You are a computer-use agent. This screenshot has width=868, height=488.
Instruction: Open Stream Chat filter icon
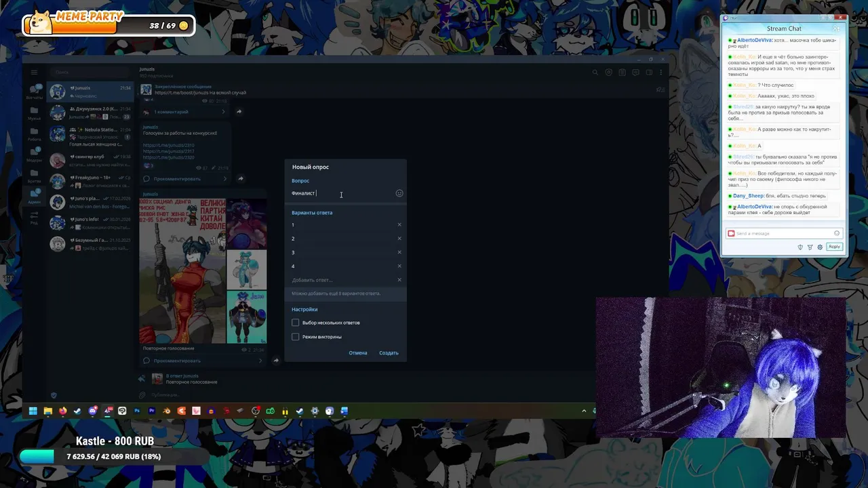tap(810, 247)
